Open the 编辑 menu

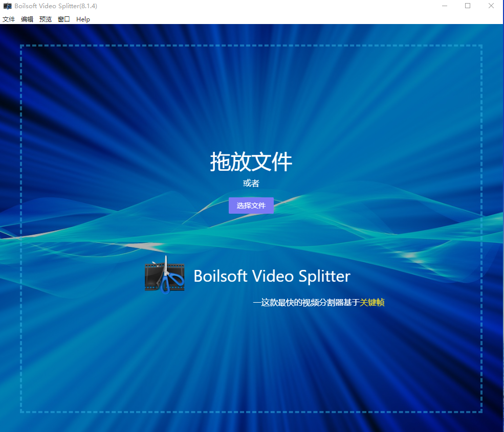click(x=27, y=19)
